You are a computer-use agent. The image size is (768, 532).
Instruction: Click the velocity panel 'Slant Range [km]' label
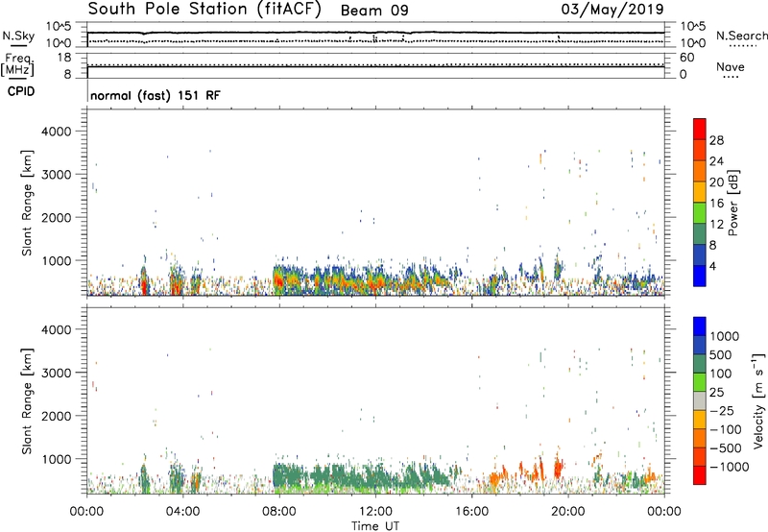click(27, 401)
